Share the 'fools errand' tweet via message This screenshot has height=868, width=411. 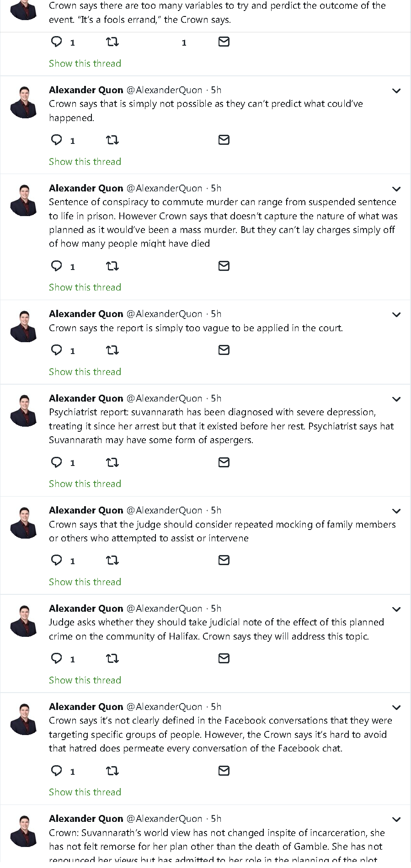224,42
